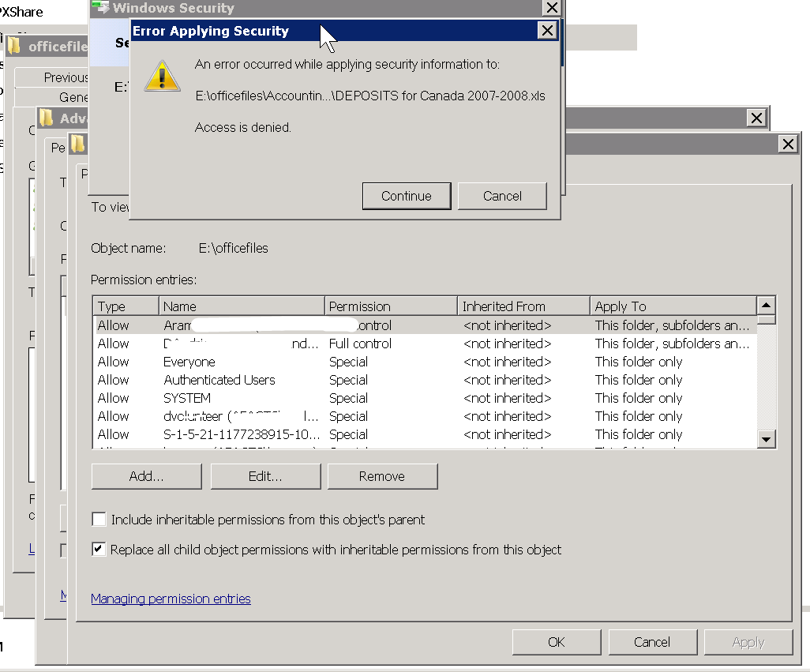Close the Error Applying Security dialog
The width and height of the screenshot is (810, 672).
pyautogui.click(x=547, y=31)
